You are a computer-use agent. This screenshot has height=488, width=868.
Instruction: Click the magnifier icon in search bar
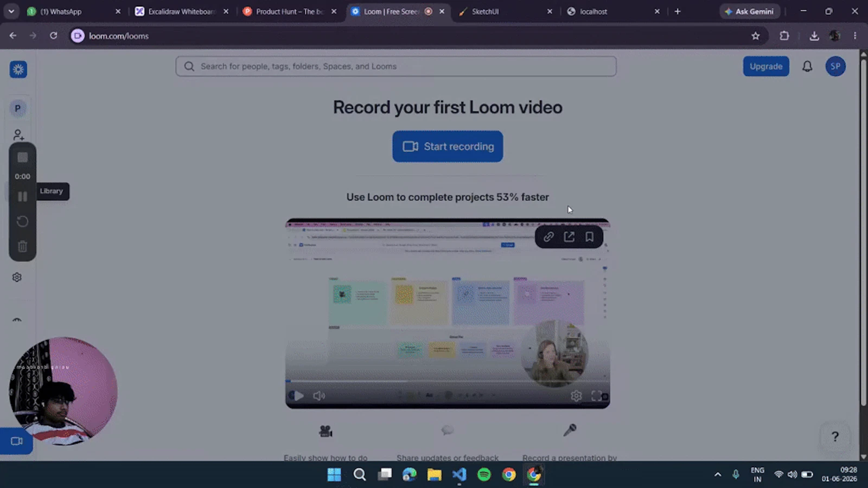point(189,66)
